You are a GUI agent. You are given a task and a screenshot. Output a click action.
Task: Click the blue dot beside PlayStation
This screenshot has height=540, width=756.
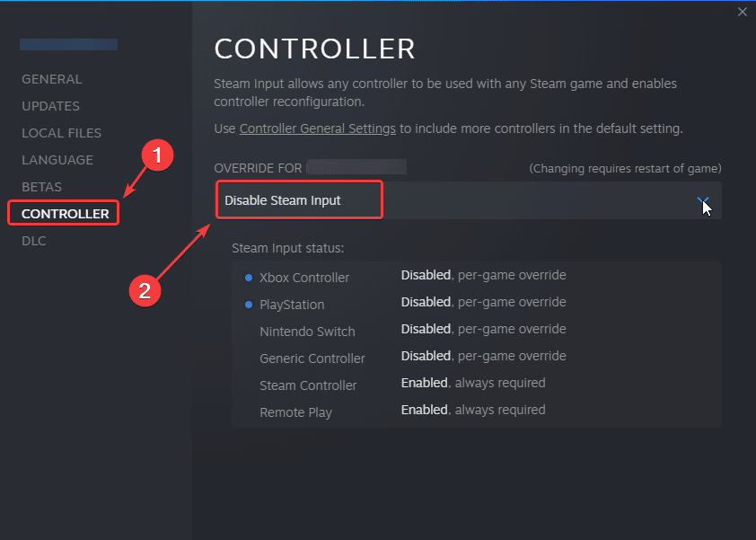coord(249,305)
